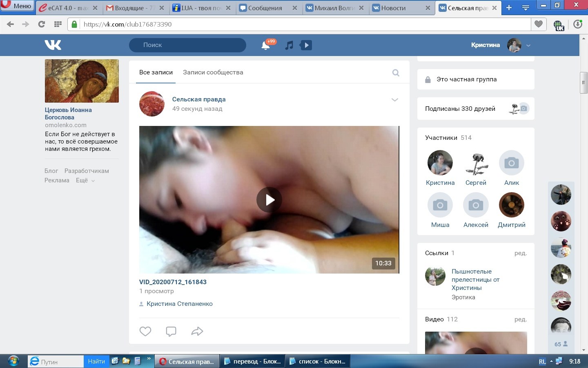Viewport: 588px width, 368px height.
Task: Switch to the Записи сообщества tab
Action: [x=213, y=72]
